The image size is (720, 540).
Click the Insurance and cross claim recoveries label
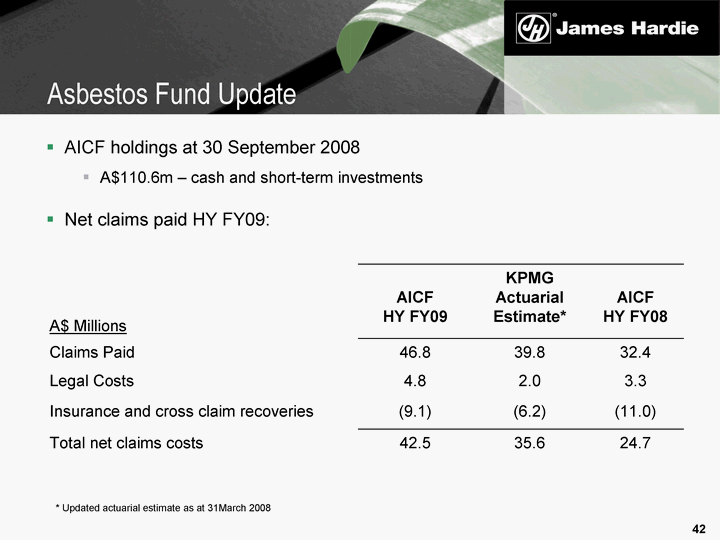click(x=181, y=411)
